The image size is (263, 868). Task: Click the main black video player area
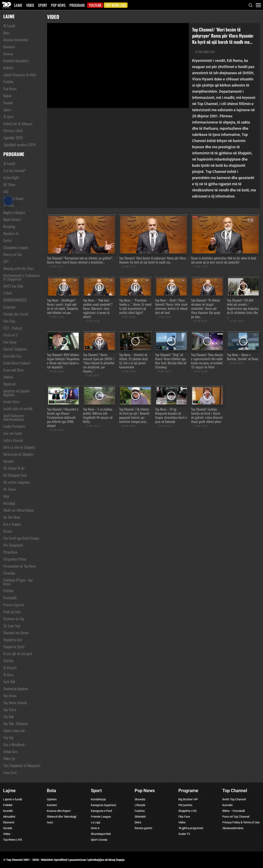(x=118, y=65)
